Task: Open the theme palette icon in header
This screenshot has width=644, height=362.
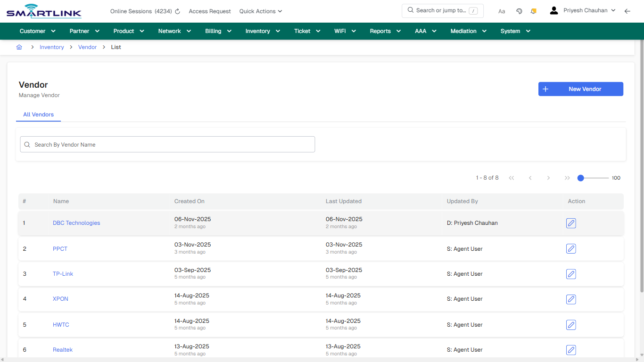Action: click(x=519, y=10)
